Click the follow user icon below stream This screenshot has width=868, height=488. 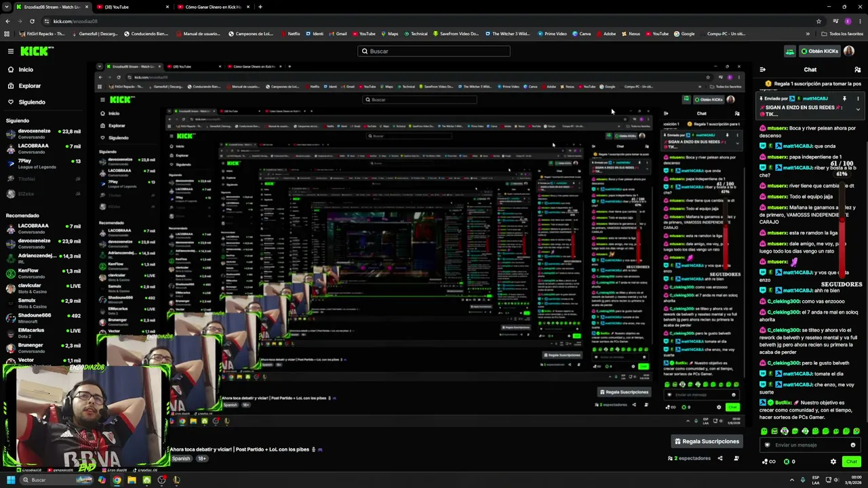[736, 458]
